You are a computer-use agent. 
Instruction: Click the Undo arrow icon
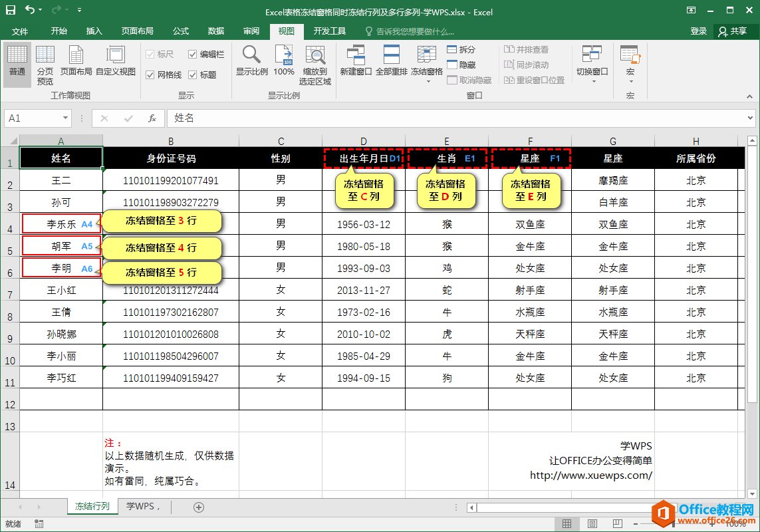pos(30,10)
